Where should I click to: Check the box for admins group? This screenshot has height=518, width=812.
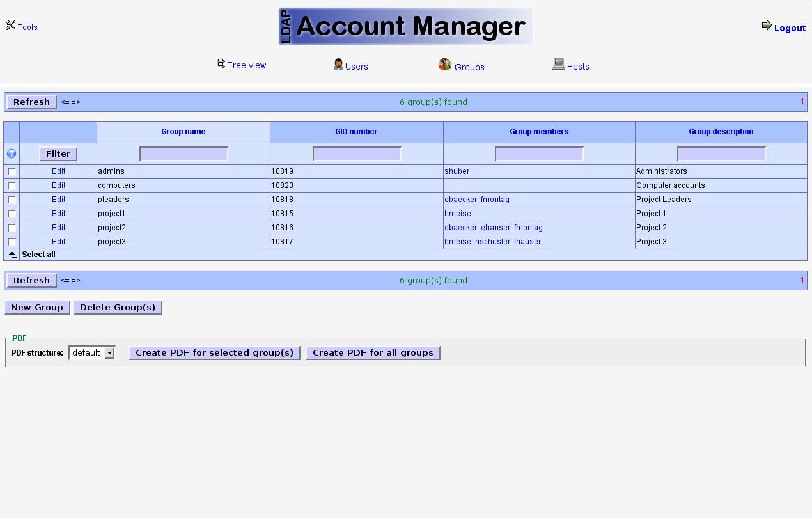pyautogui.click(x=12, y=172)
